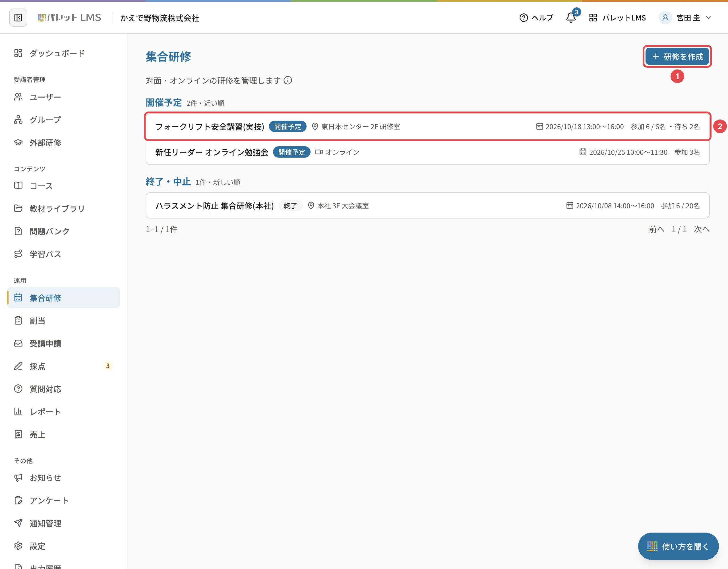Open the notifications bell
This screenshot has height=569, width=728.
571,18
